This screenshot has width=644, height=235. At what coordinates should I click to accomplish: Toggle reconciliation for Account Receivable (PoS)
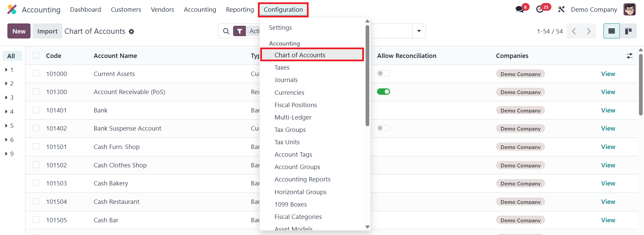click(x=383, y=92)
